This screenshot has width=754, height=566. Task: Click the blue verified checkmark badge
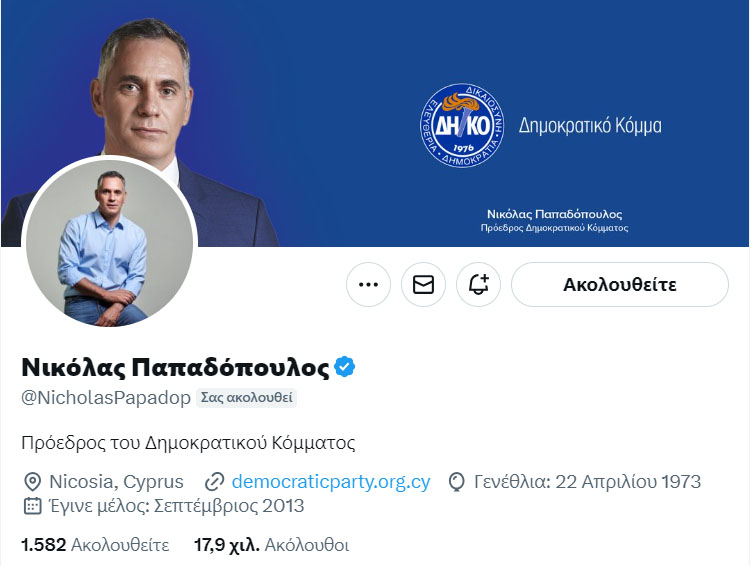[x=344, y=367]
